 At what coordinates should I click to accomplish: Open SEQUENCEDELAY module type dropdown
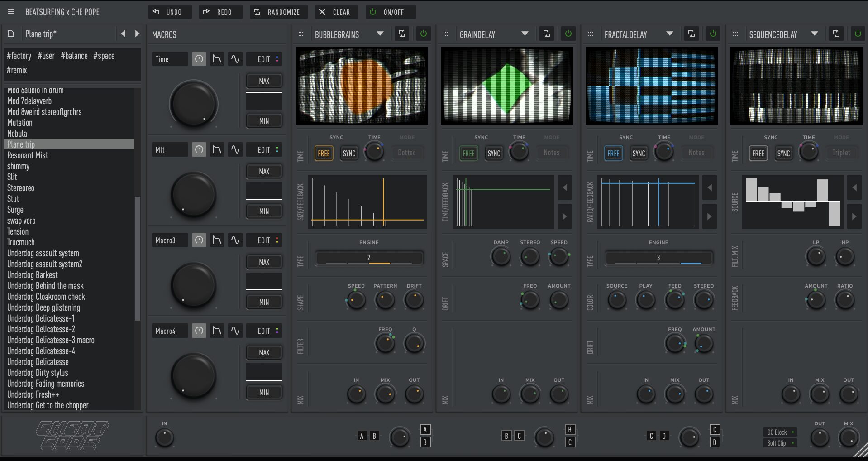pyautogui.click(x=815, y=34)
